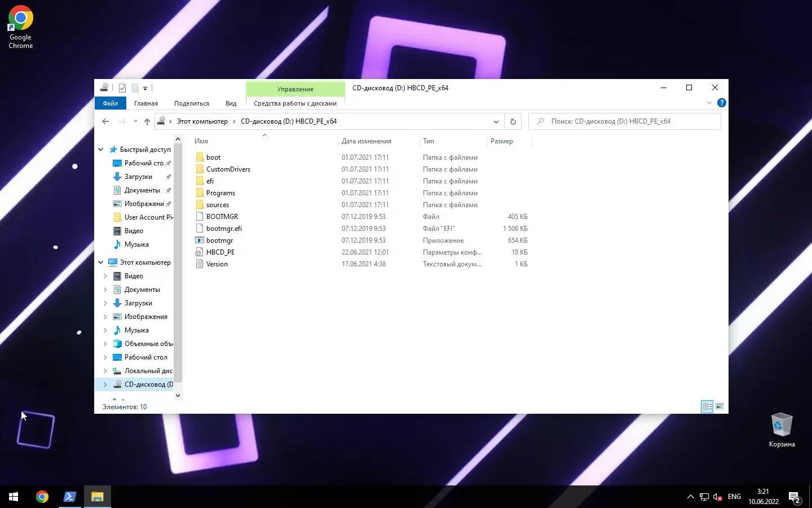
Task: Select Объемные объекты in navigation pane
Action: 143,344
